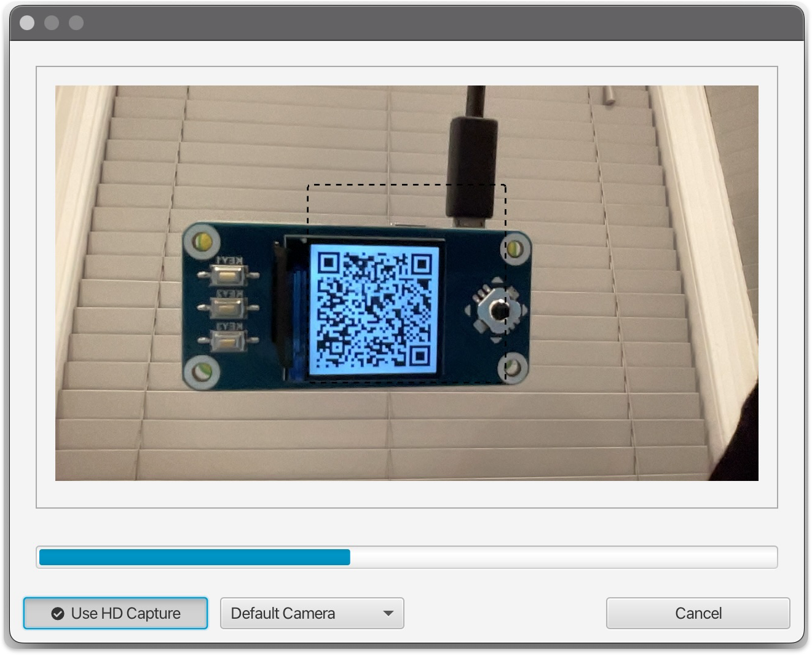812x655 pixels.
Task: Click the middle gray minimize window button
Action: coord(52,23)
